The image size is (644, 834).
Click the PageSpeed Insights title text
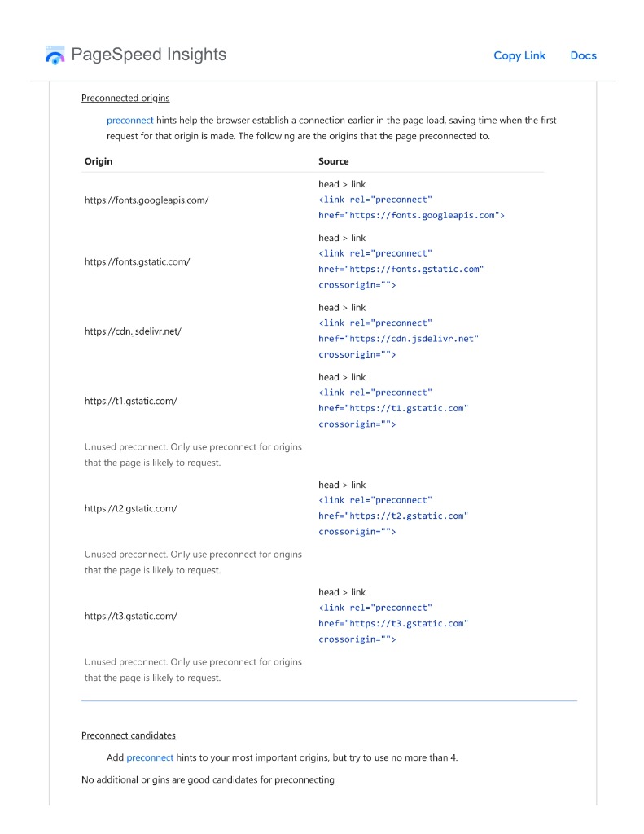pyautogui.click(x=149, y=55)
